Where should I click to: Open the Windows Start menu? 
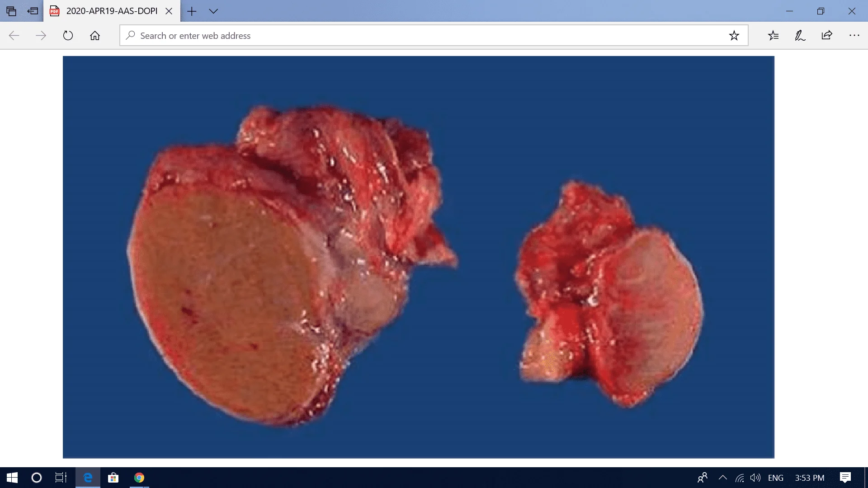coord(12,478)
